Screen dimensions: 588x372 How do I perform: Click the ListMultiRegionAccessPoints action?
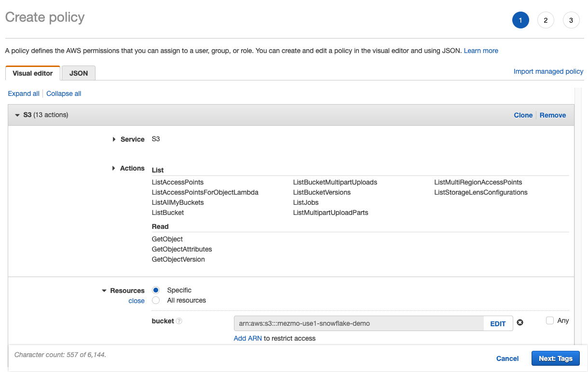pos(478,182)
